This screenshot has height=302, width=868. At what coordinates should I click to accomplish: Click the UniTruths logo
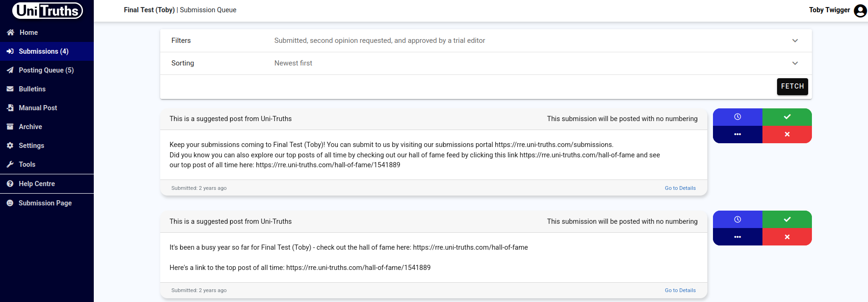(47, 10)
